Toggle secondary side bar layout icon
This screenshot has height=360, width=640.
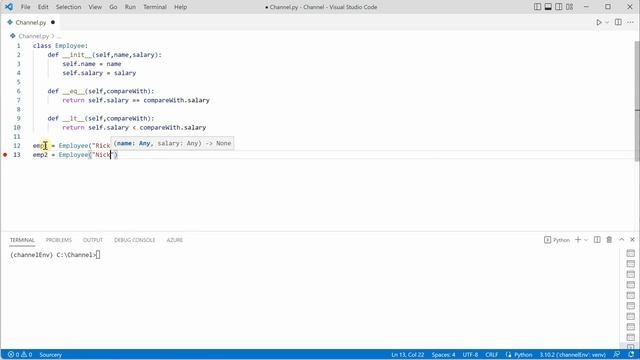(x=559, y=7)
